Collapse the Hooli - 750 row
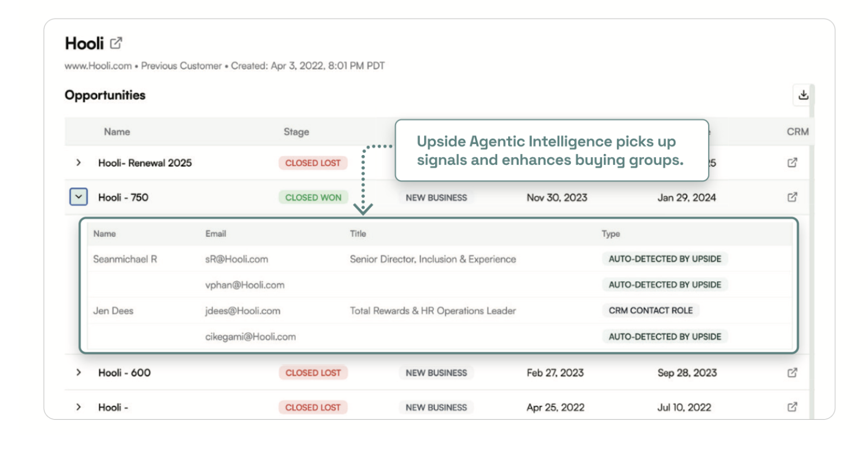This screenshot has height=476, width=868. (x=79, y=197)
